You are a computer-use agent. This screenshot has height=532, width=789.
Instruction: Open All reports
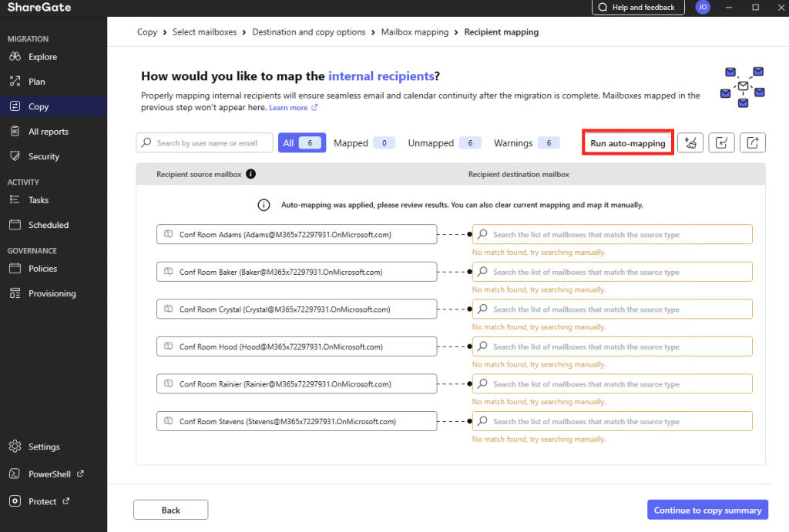point(48,131)
